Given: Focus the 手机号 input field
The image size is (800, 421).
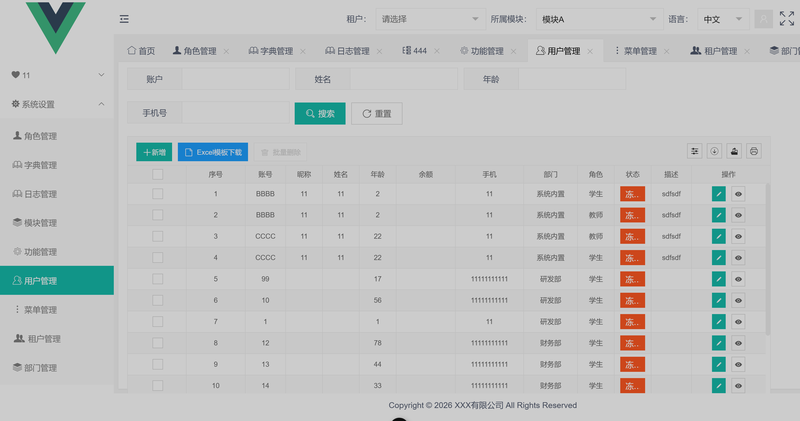Looking at the screenshot, I should click(236, 113).
